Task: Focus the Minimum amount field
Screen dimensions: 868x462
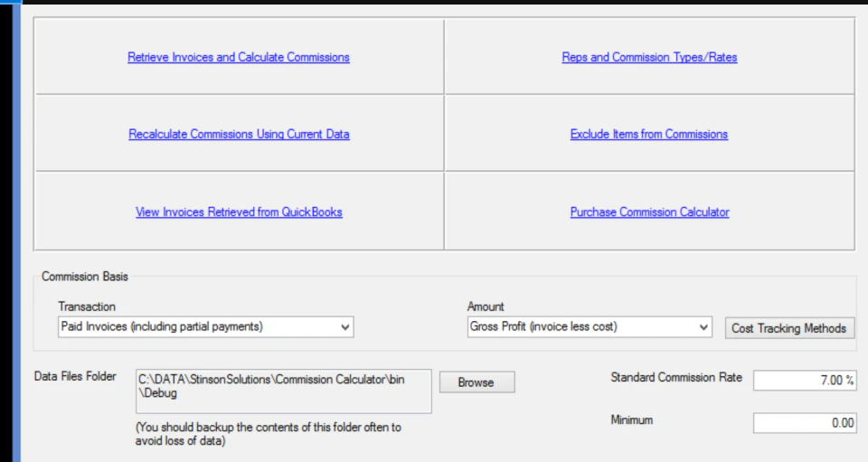Action: click(805, 423)
